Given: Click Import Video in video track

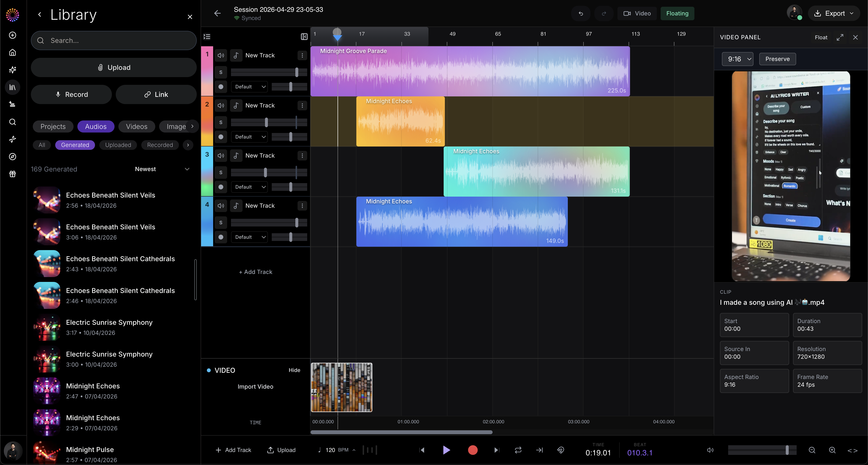Looking at the screenshot, I should point(255,386).
